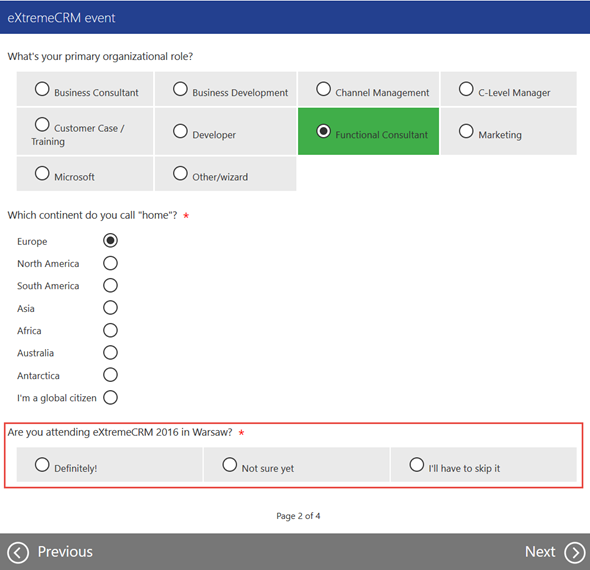Pick Asia as home continent

[x=110, y=308]
